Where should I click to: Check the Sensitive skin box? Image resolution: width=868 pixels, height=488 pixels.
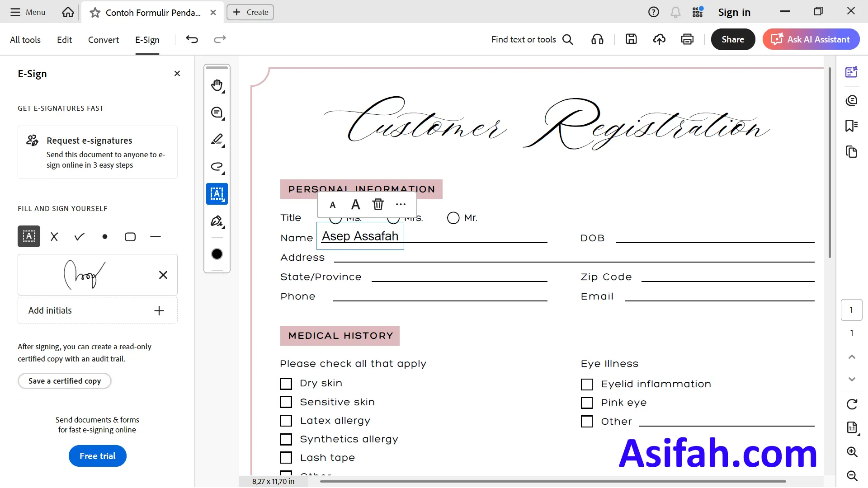(286, 402)
